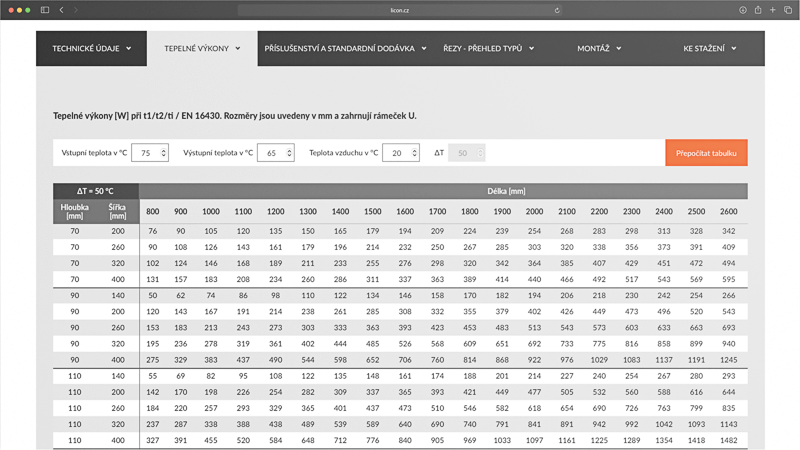Select the Tepelné výkony tab
Viewport: 800px width, 450px height.
tap(202, 48)
